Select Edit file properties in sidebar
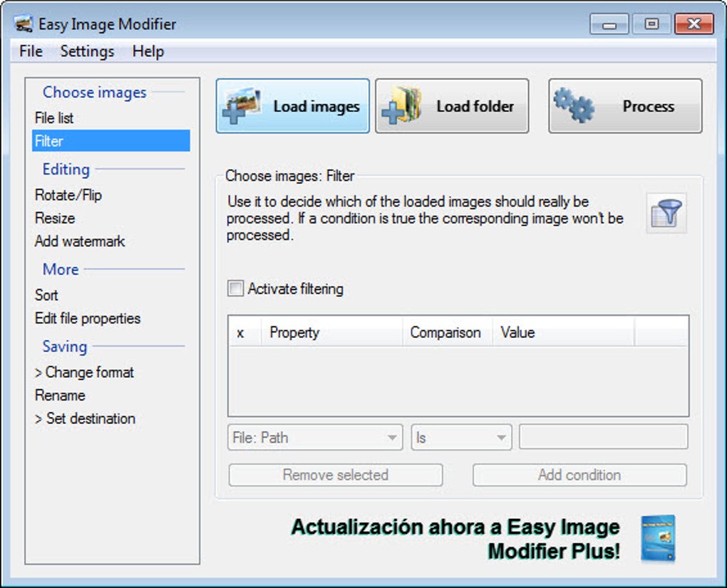 pos(110,318)
